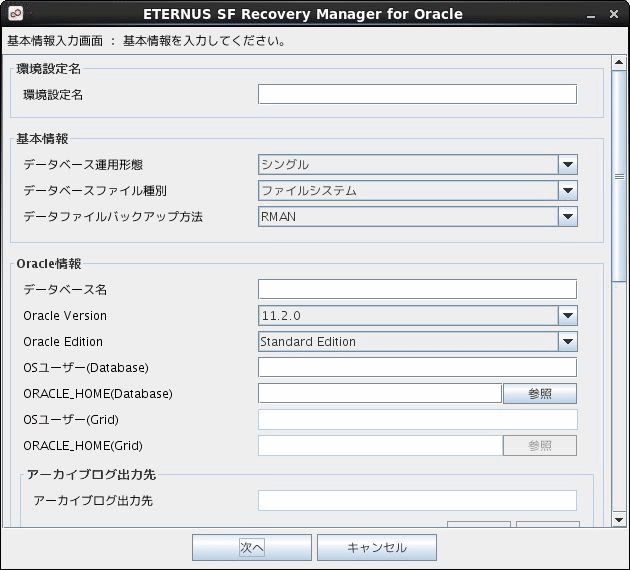
Task: Open the データファイルバックアップ方法 combo box showing RMAN
Action: tap(417, 217)
